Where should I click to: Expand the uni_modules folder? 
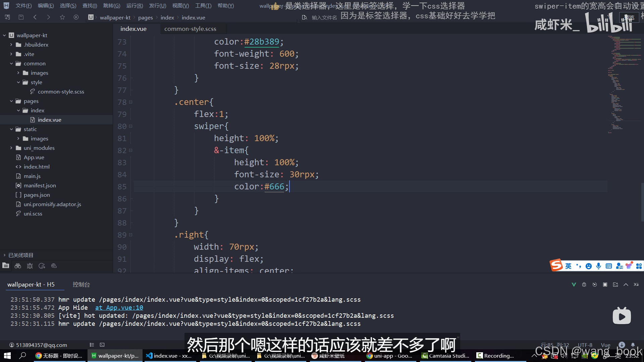click(x=11, y=148)
